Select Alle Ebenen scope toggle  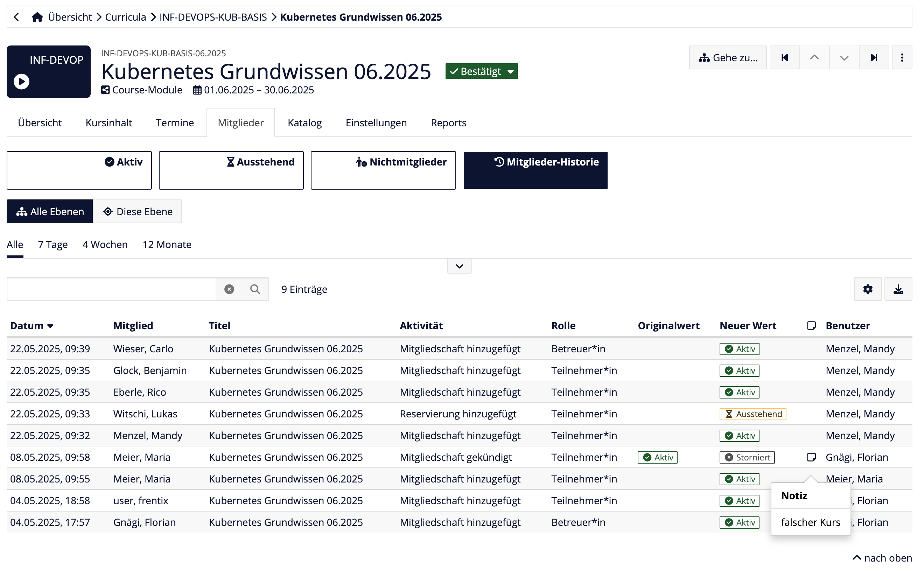pyautogui.click(x=50, y=211)
